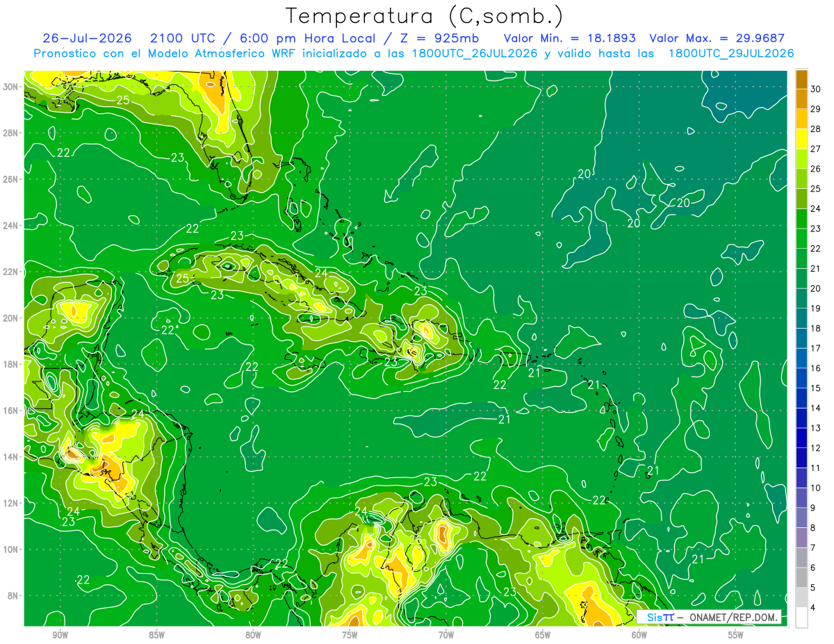Click the 75W longitude axis label
834x644 pixels.
click(350, 635)
